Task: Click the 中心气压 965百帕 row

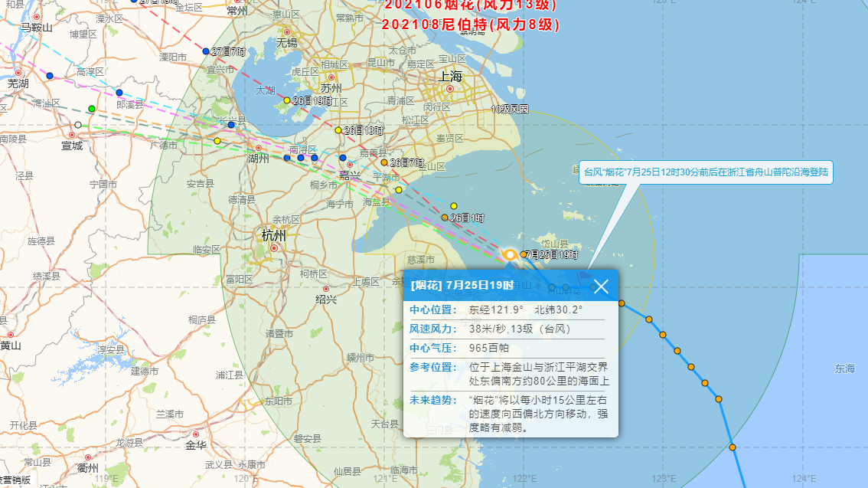Action: [x=507, y=348]
